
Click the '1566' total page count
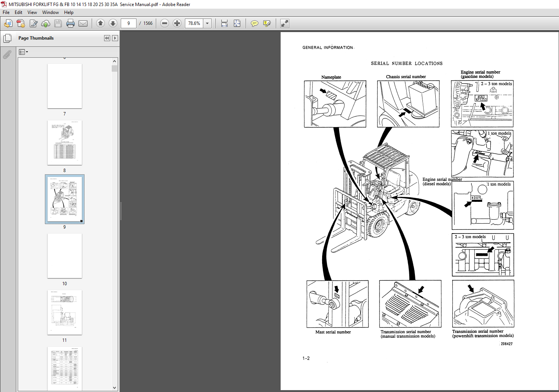click(148, 23)
